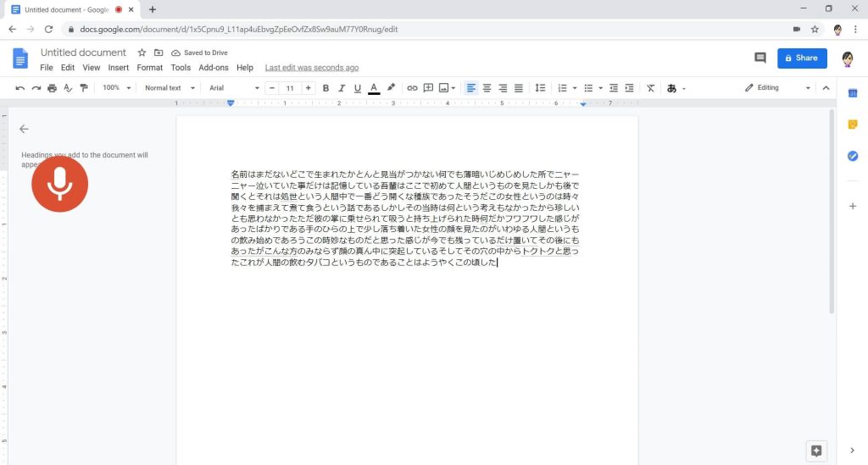Click the insert image icon
868x465 pixels.
pos(443,88)
